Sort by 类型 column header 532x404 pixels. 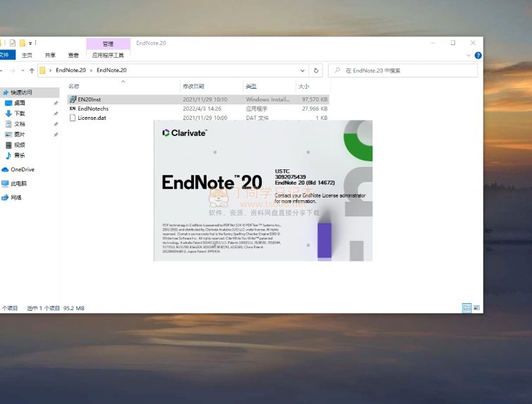click(251, 87)
